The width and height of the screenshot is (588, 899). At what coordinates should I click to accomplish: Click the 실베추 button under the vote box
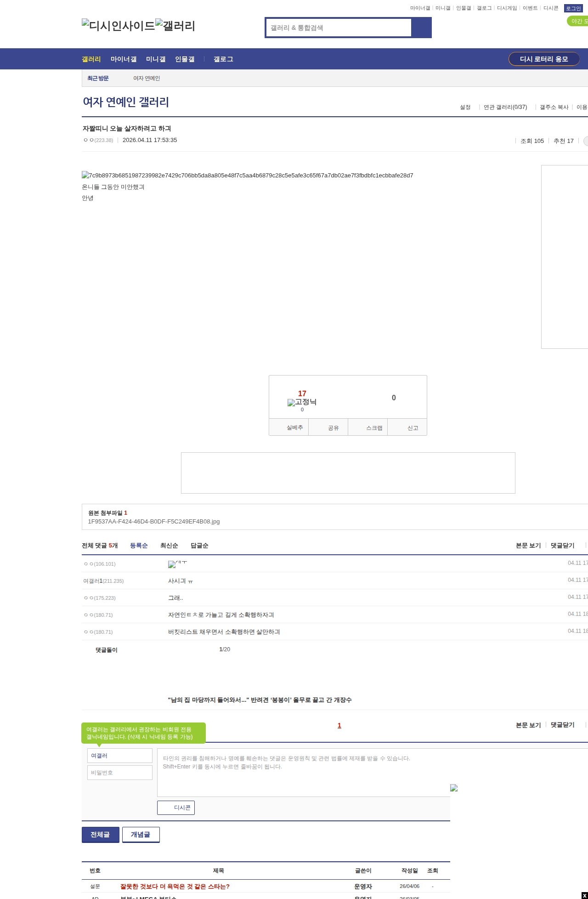[288, 427]
